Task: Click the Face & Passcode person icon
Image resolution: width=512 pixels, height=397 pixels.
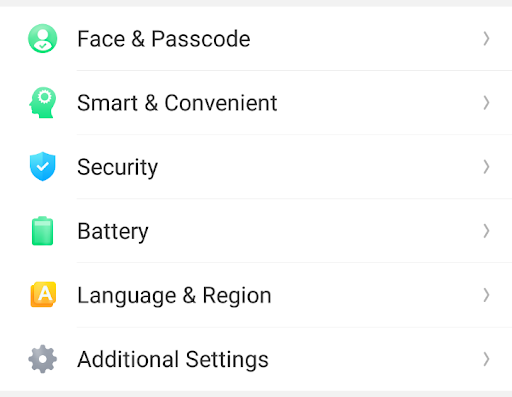Action: 42,38
